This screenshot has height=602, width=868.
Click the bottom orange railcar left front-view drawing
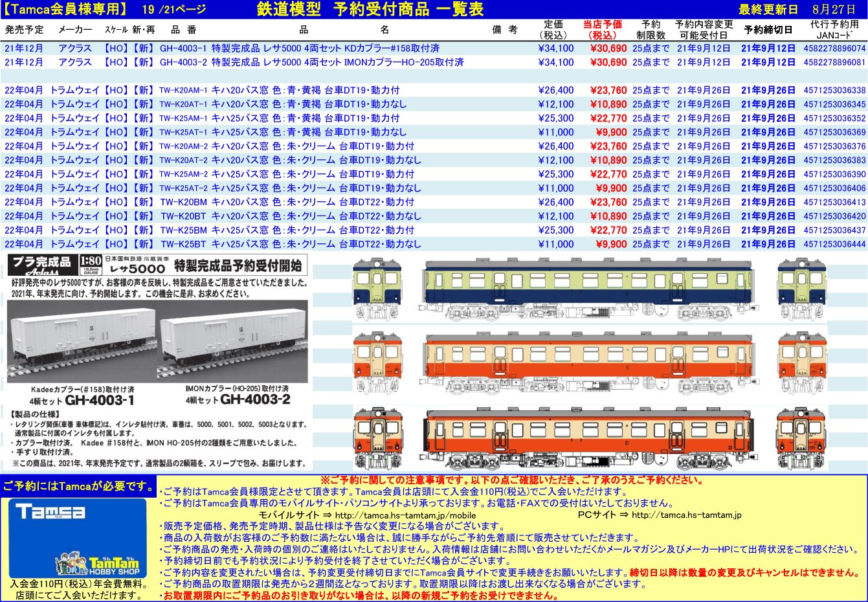pos(377,439)
